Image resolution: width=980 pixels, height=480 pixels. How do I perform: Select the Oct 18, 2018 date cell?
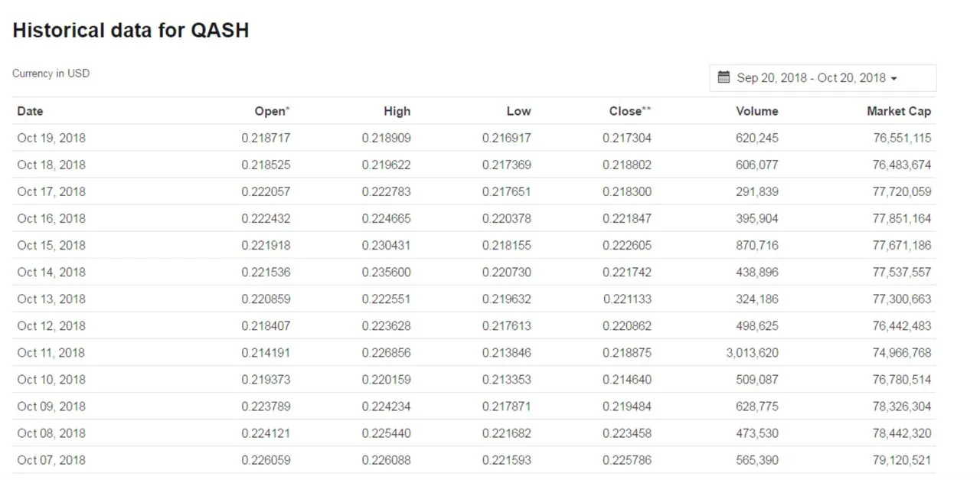[x=51, y=165]
